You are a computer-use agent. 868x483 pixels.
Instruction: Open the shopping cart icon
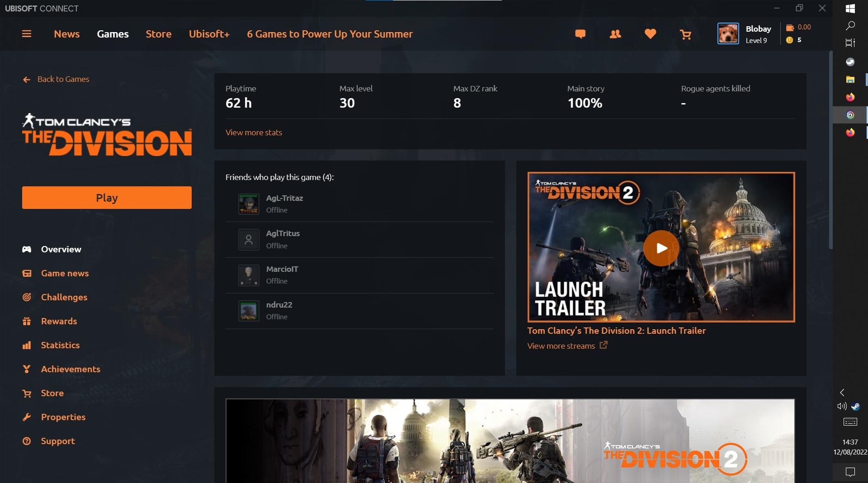[x=685, y=34]
